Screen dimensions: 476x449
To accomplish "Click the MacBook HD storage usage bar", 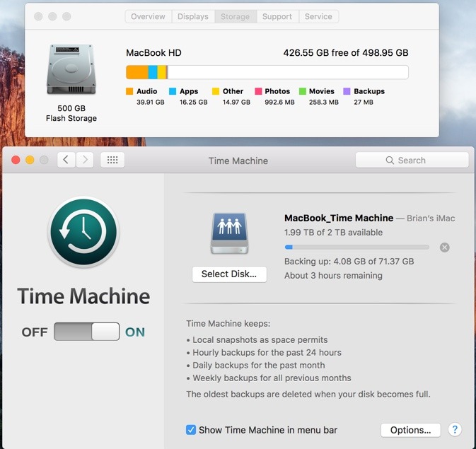I will pos(267,72).
